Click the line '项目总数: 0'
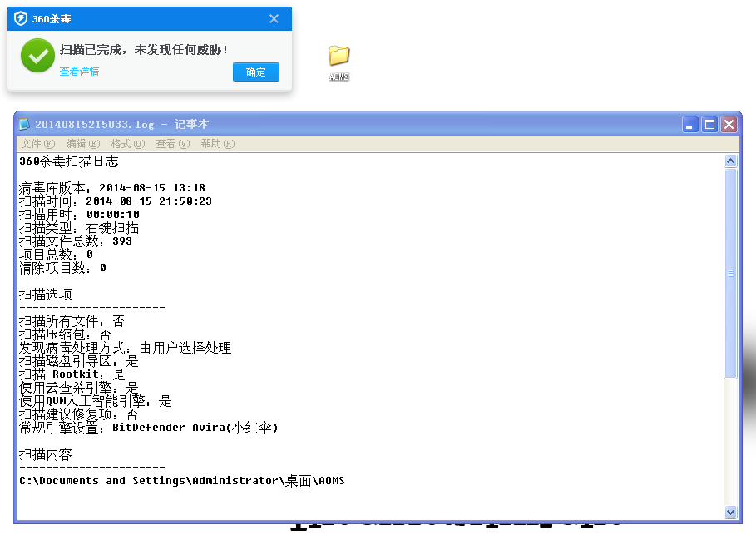 [x=56, y=255]
